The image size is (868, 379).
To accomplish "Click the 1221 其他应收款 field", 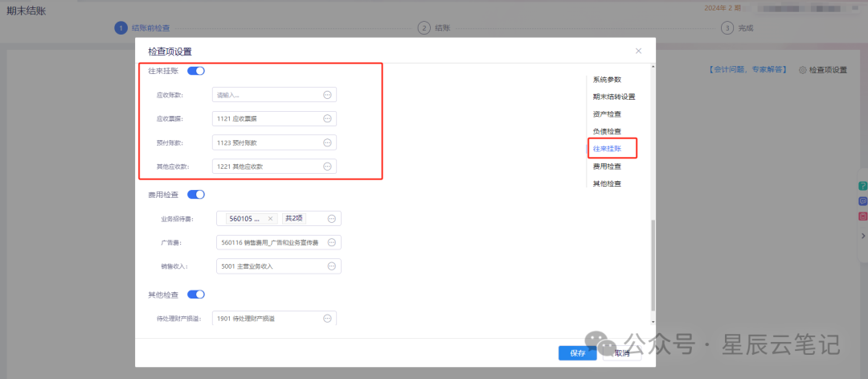I will (274, 167).
